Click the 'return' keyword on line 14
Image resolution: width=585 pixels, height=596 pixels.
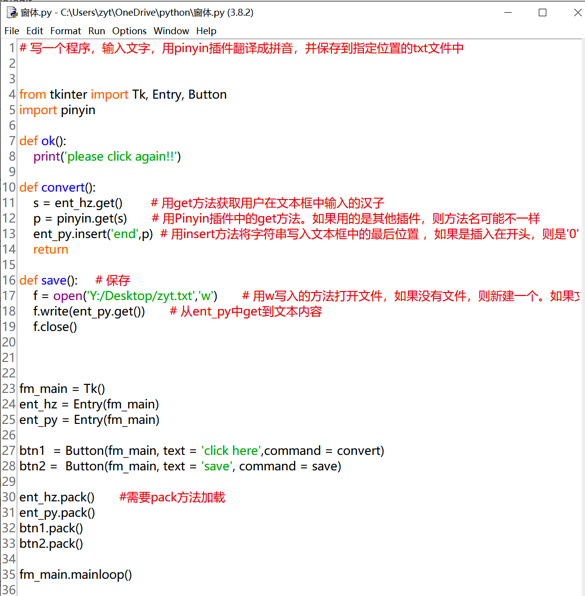click(51, 249)
